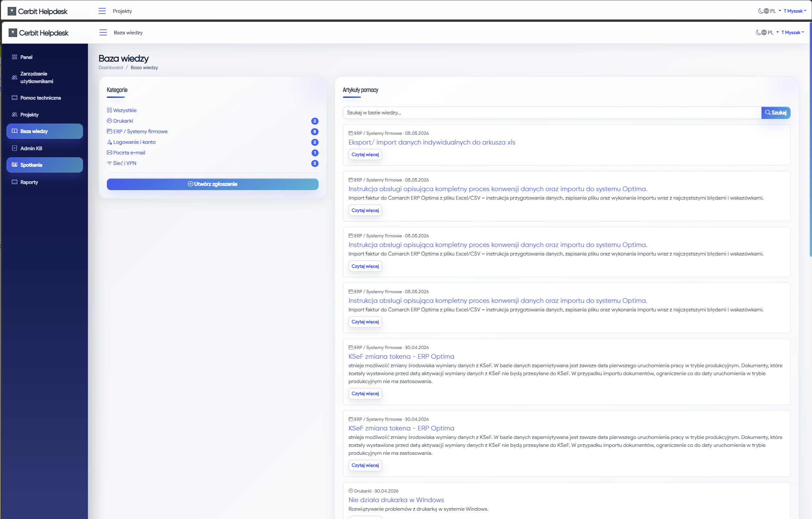Open the Eksport/import danych indywidualnych article
The image size is (812, 519).
pyautogui.click(x=432, y=142)
